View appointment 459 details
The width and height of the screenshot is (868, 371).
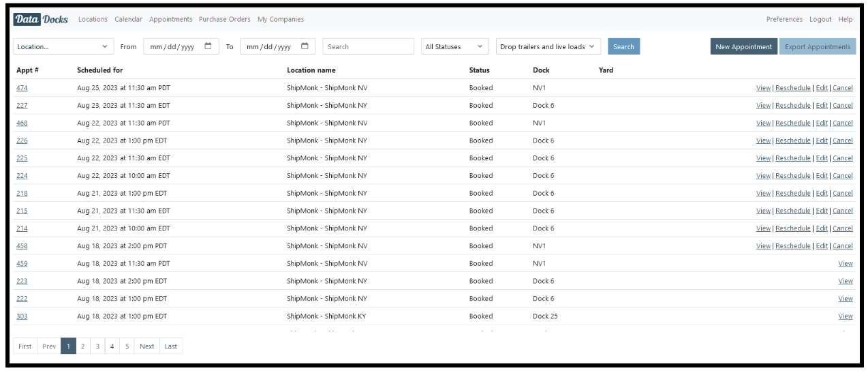[x=846, y=263]
